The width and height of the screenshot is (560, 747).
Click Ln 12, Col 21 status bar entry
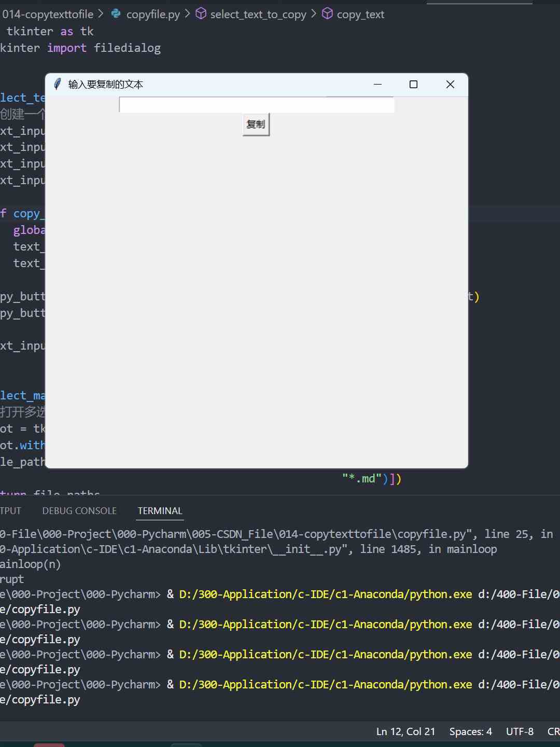pyautogui.click(x=405, y=731)
